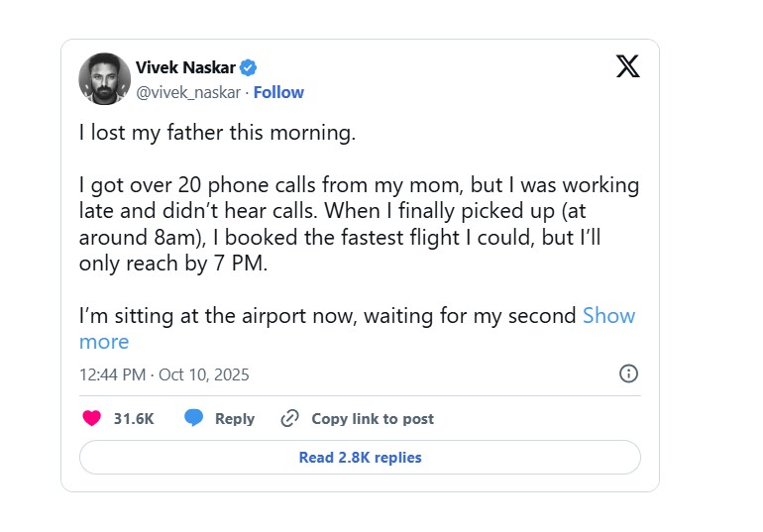
Task: Click the Reply text label
Action: pyautogui.click(x=235, y=418)
